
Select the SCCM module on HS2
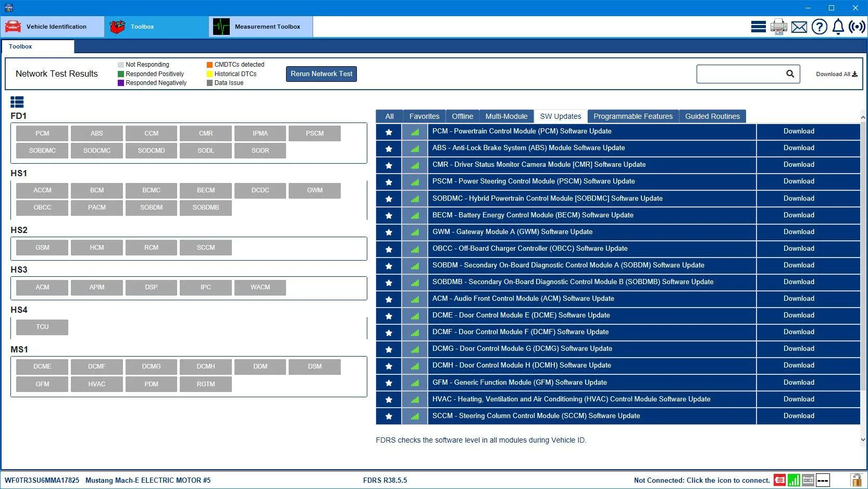click(x=206, y=248)
